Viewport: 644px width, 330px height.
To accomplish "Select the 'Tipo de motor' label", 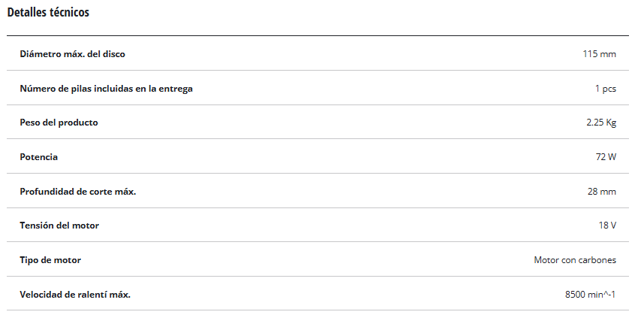I will point(50,260).
